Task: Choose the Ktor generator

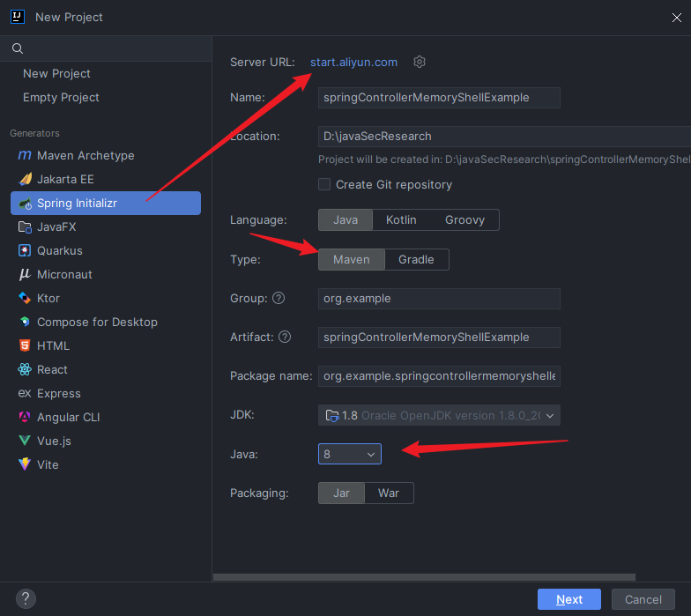Action: click(106, 298)
